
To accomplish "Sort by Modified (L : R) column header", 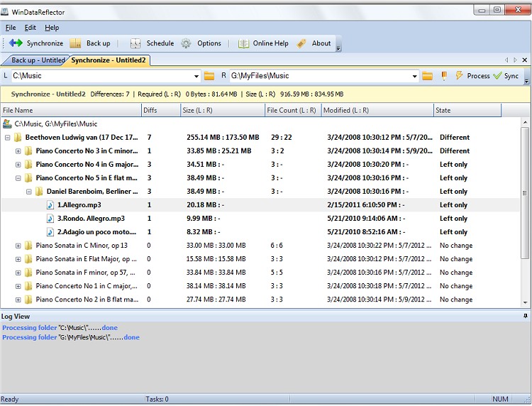I will (x=377, y=110).
